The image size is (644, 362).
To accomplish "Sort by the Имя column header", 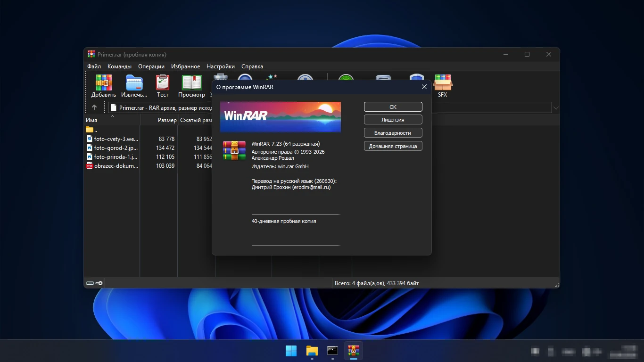I will point(112,120).
